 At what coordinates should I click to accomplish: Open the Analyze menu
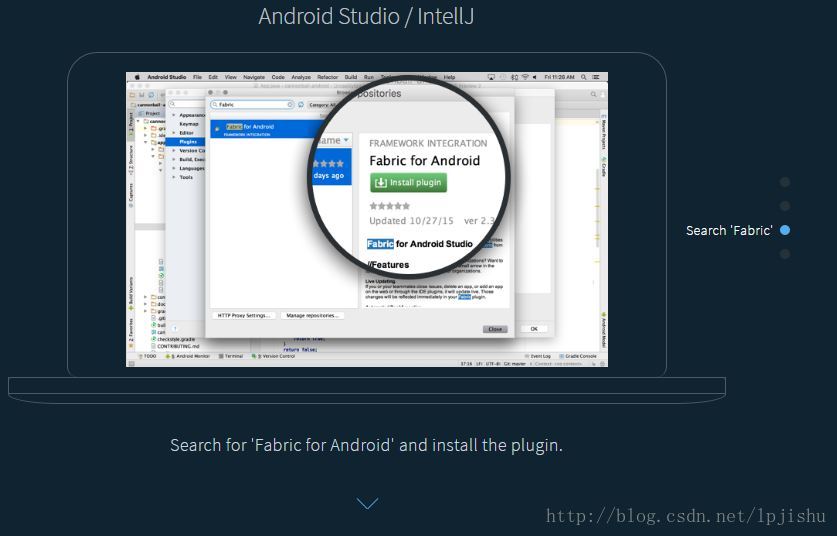301,77
